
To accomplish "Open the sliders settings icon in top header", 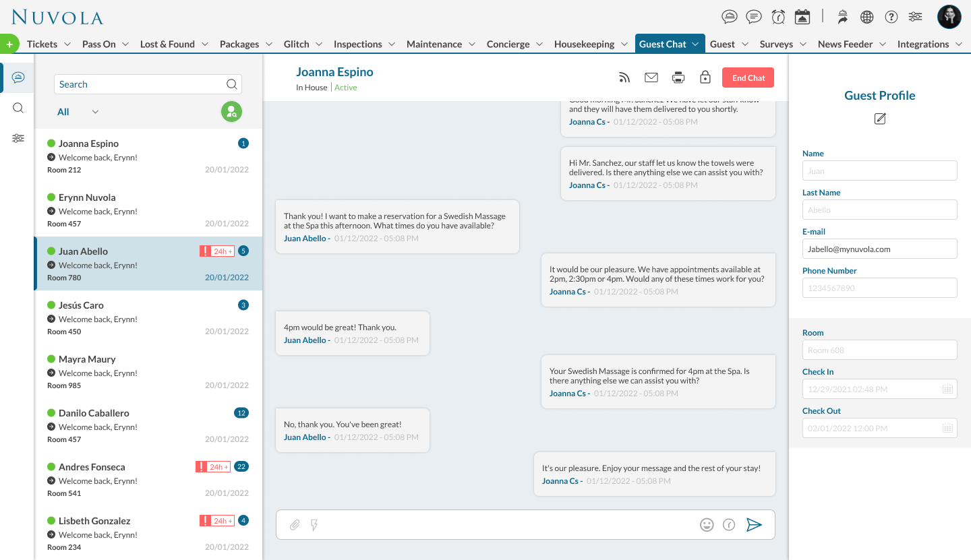I will (x=915, y=17).
